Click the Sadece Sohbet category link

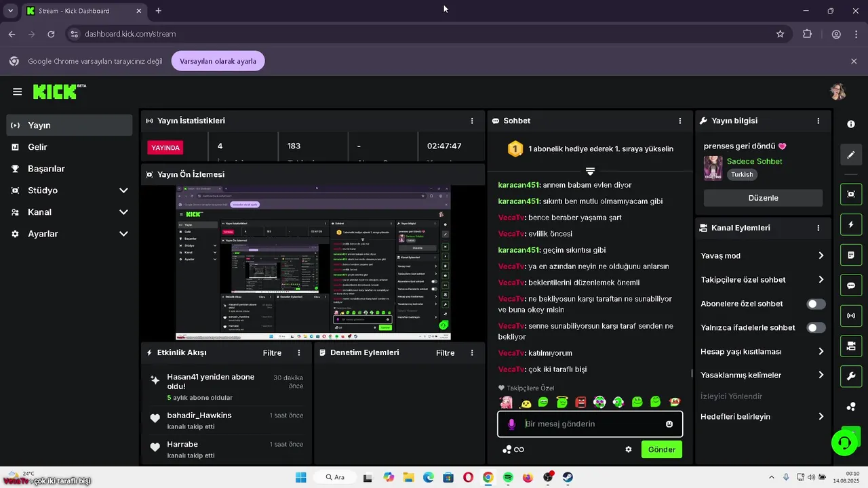pyautogui.click(x=755, y=161)
